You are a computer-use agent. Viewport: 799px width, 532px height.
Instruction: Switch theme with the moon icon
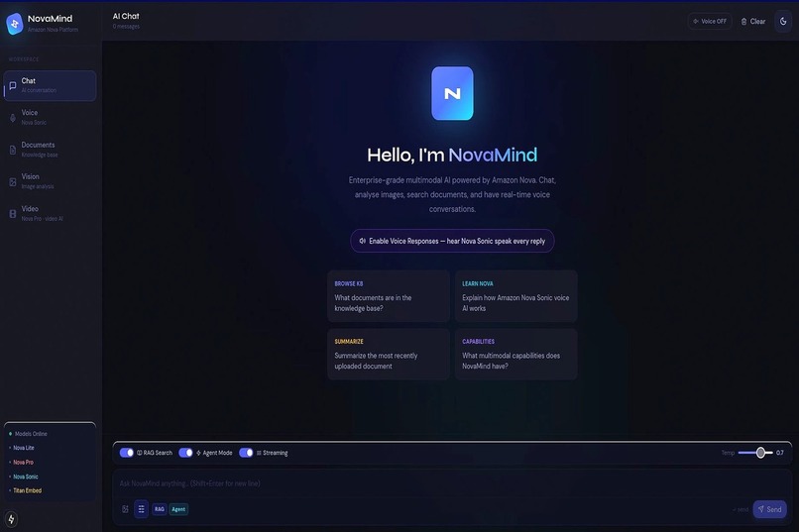[783, 22]
